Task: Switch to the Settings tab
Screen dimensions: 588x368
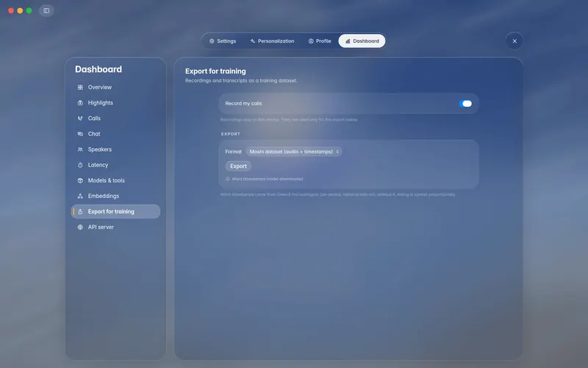Action: [x=223, y=41]
